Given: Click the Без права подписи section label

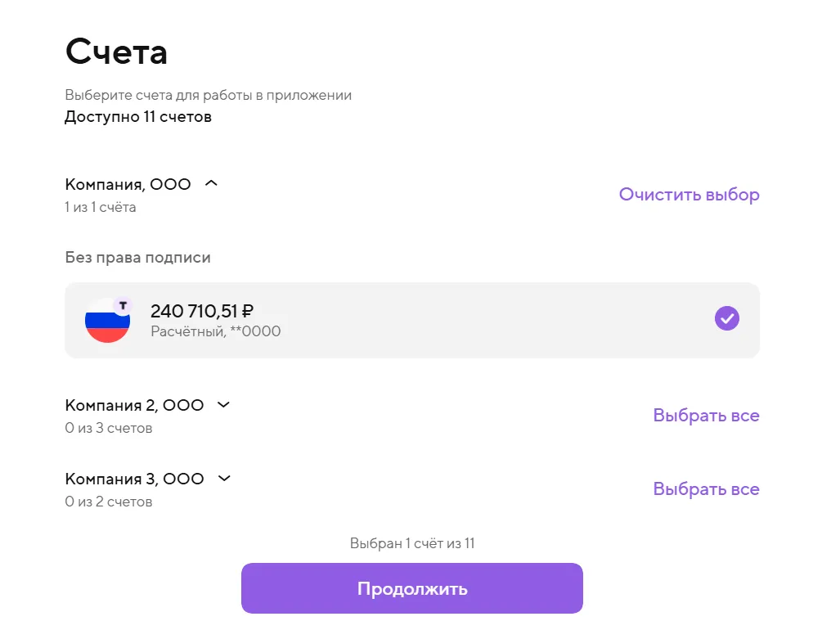Looking at the screenshot, I should point(137,258).
